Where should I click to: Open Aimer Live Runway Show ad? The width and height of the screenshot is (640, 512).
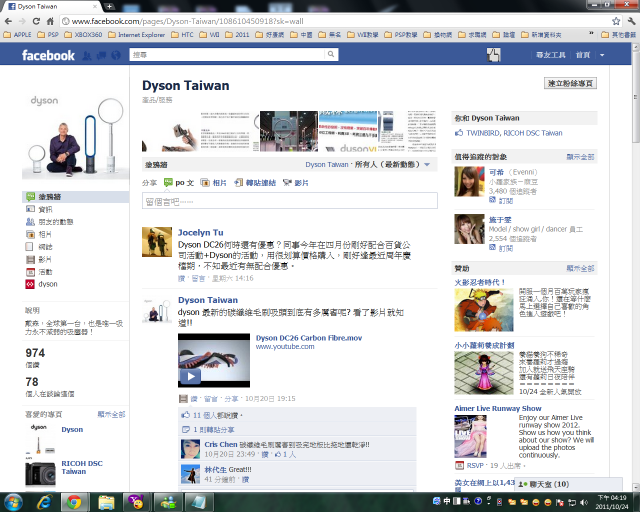click(498, 408)
